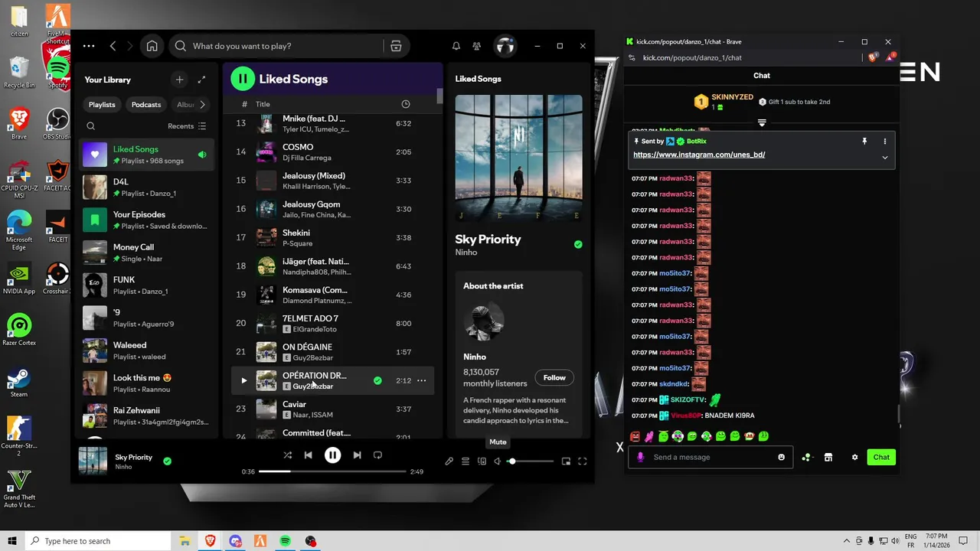Play OPÉRATION DR... row play arrow

click(x=243, y=380)
